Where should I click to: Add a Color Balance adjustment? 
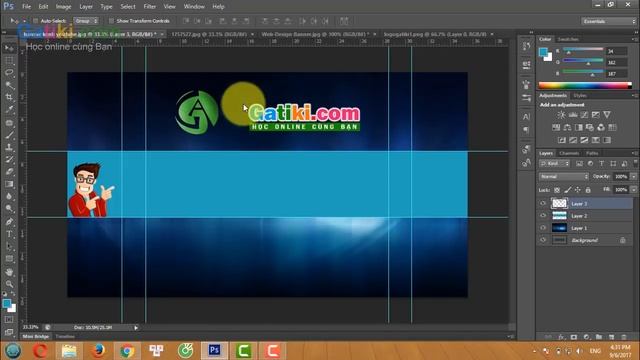[x=567, y=127]
